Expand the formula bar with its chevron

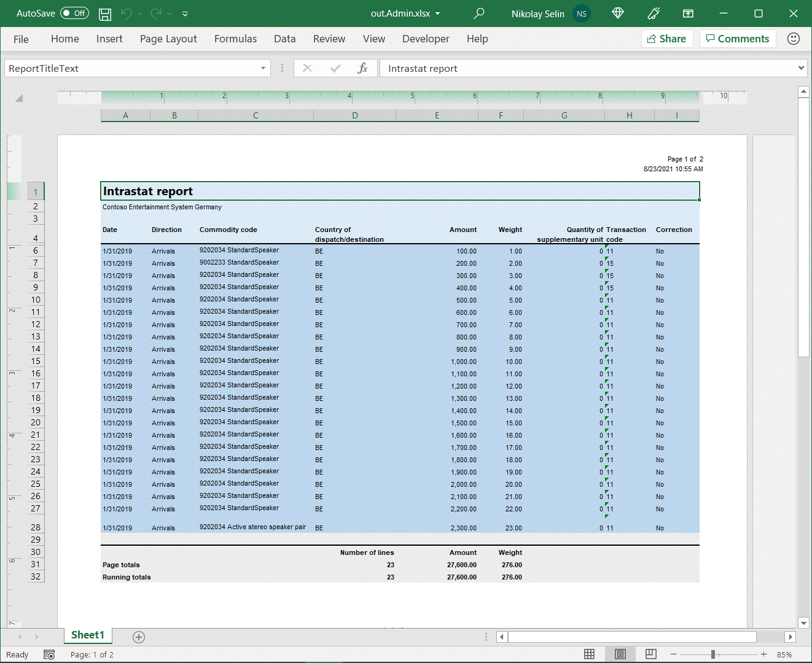[802, 68]
